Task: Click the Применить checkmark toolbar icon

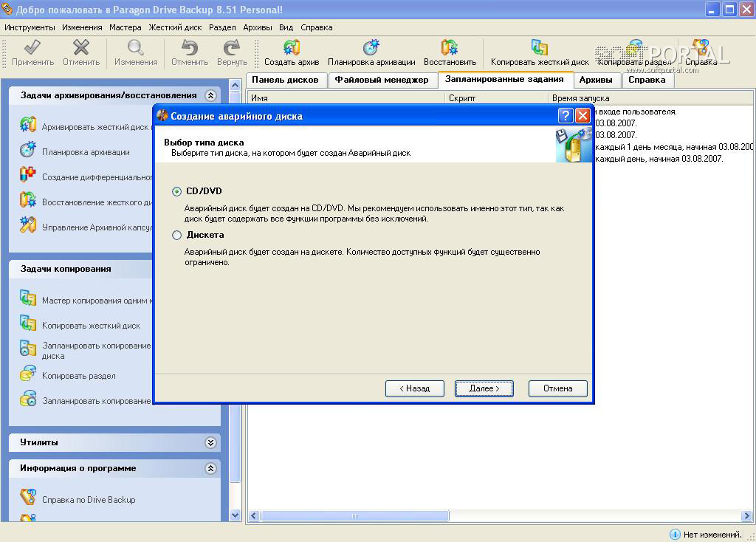Action: click(x=32, y=47)
